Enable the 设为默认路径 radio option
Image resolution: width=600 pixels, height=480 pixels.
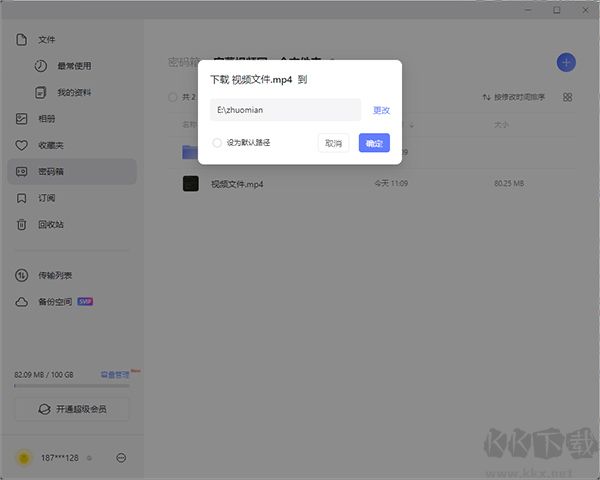pos(217,143)
